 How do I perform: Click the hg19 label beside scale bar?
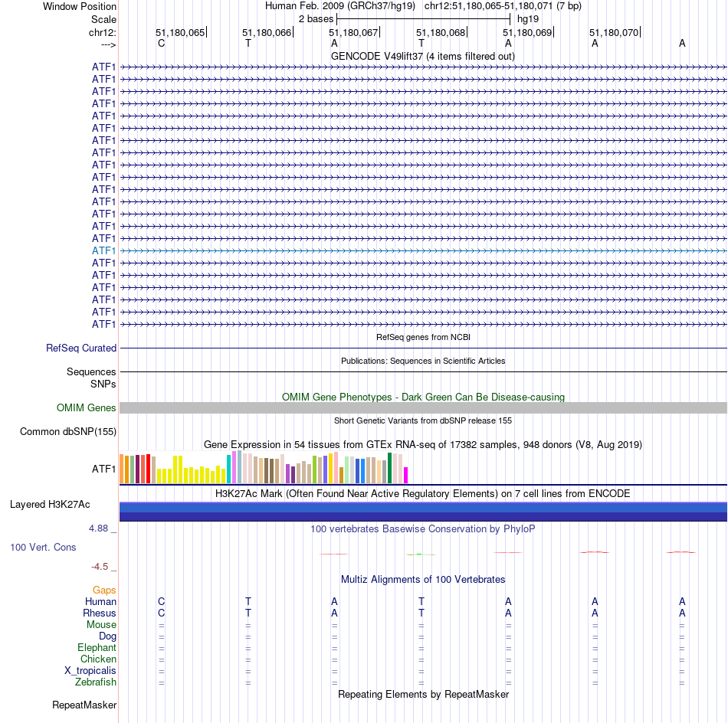[528, 19]
